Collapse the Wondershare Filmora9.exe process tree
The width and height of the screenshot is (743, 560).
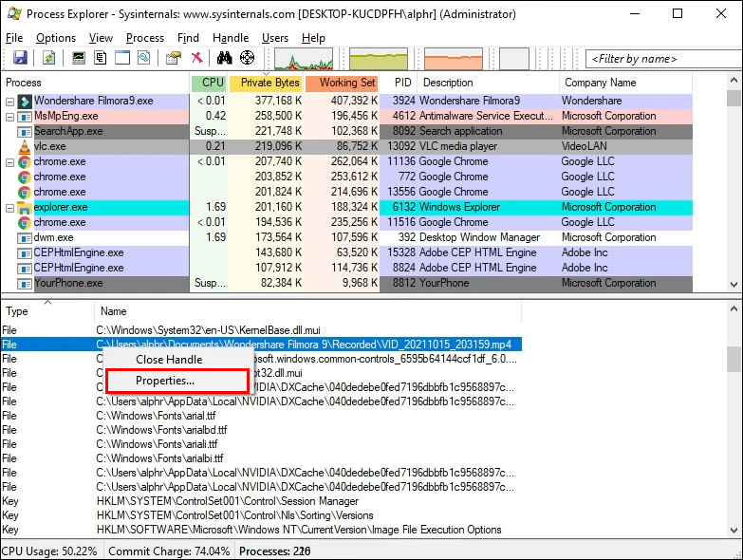click(10, 101)
